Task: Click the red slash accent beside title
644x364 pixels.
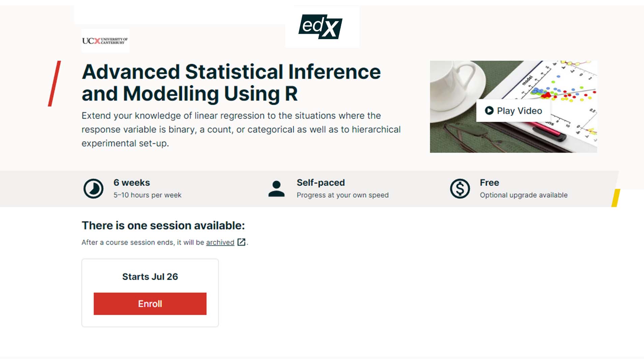Action: pos(54,84)
